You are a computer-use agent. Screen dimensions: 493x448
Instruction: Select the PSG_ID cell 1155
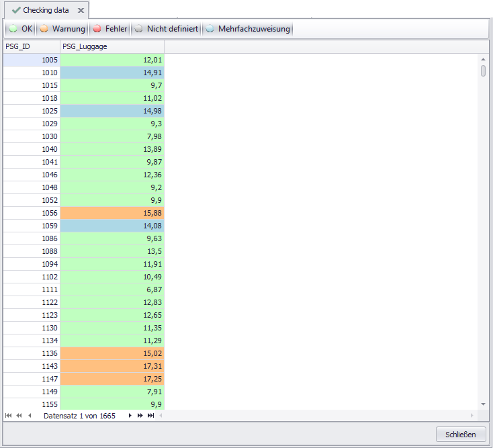point(32,404)
